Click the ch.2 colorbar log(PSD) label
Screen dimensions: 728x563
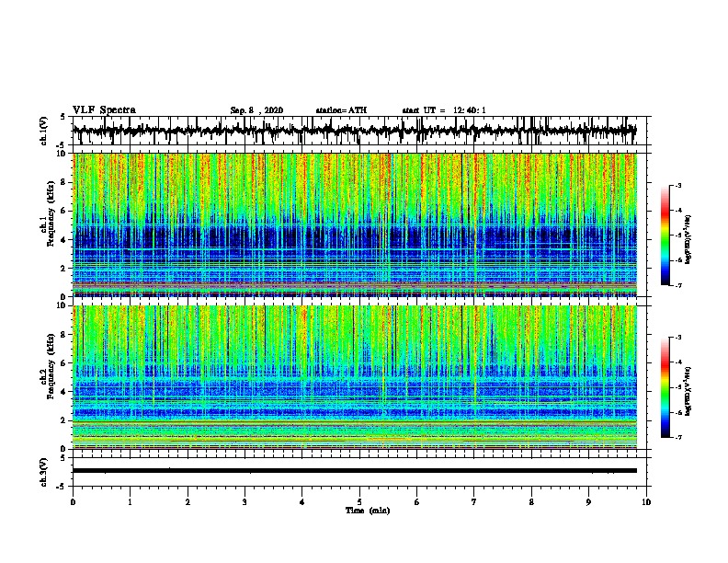(688, 391)
